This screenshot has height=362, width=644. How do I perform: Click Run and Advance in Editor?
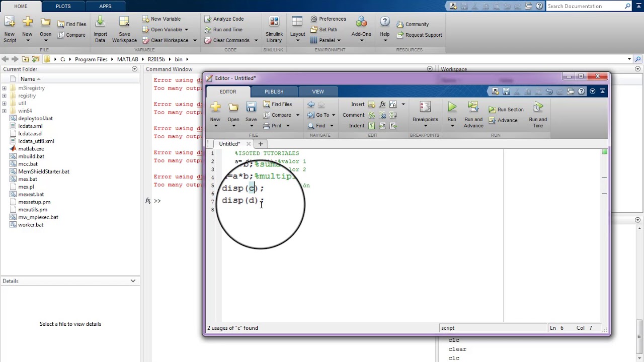473,115
